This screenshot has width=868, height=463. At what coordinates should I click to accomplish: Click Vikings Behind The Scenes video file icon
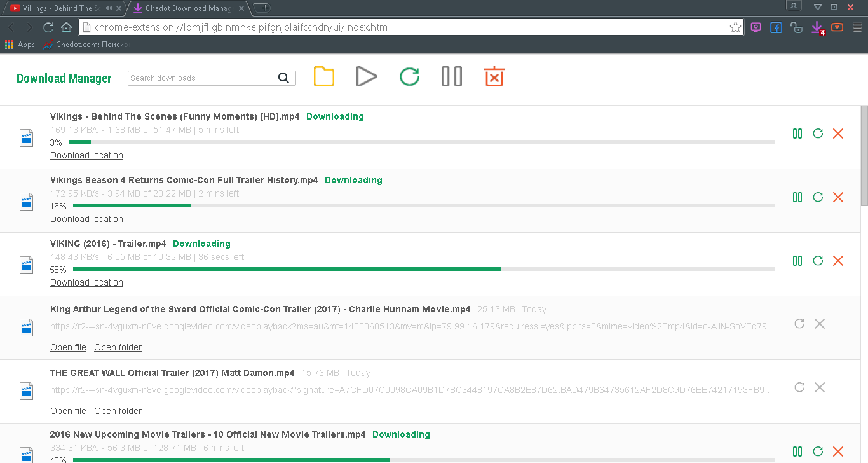(26, 138)
